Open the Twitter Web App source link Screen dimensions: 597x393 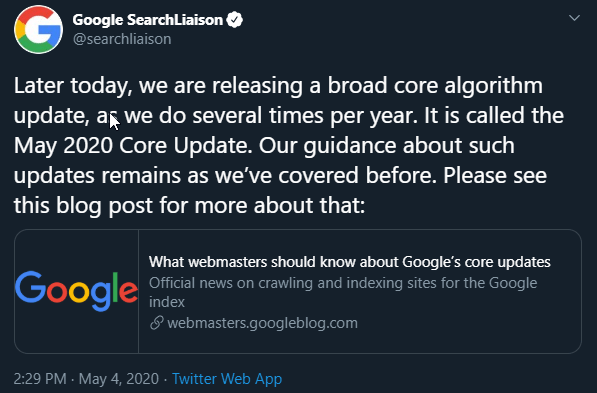(x=227, y=379)
